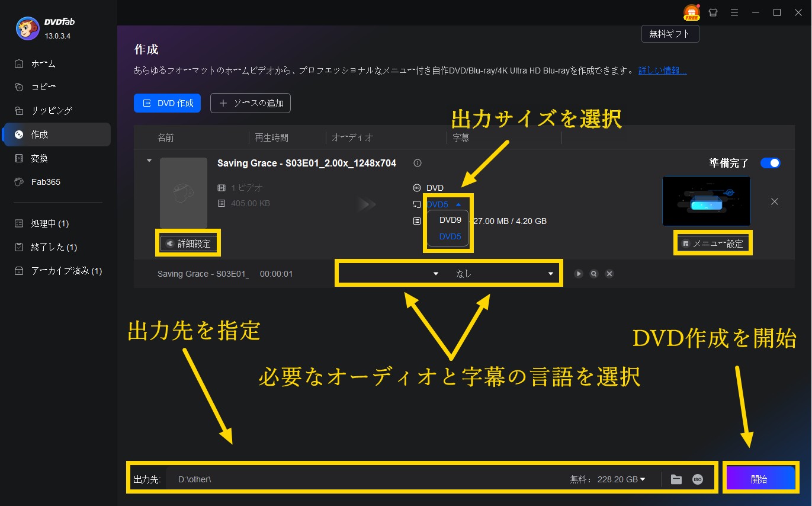Image resolution: width=812 pixels, height=506 pixels.
Task: Click the 405.00 KB file size text
Action: coord(249,203)
